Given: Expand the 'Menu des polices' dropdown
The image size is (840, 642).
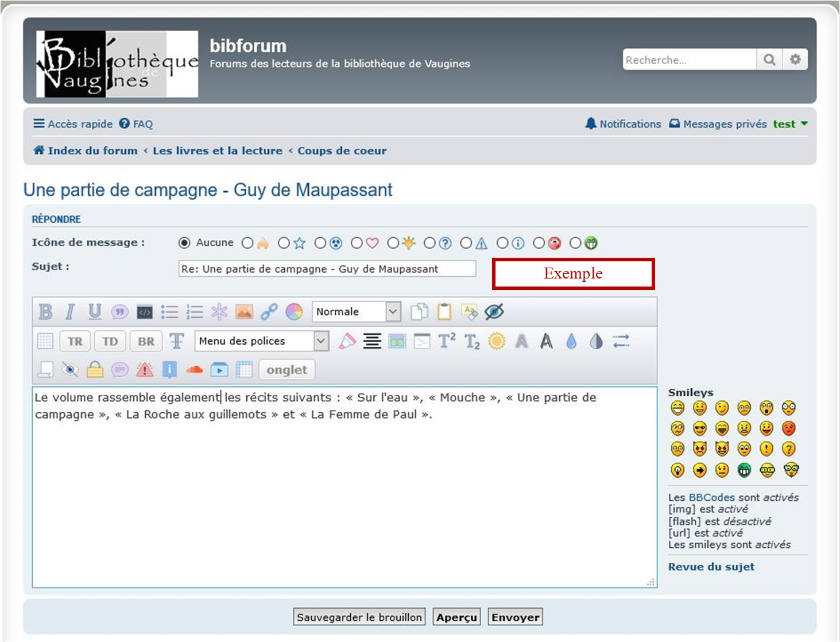Looking at the screenshot, I should pyautogui.click(x=261, y=341).
